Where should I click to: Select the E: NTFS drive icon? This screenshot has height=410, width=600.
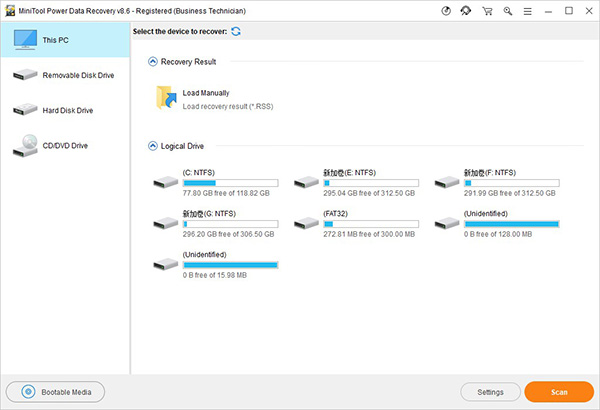click(x=306, y=182)
